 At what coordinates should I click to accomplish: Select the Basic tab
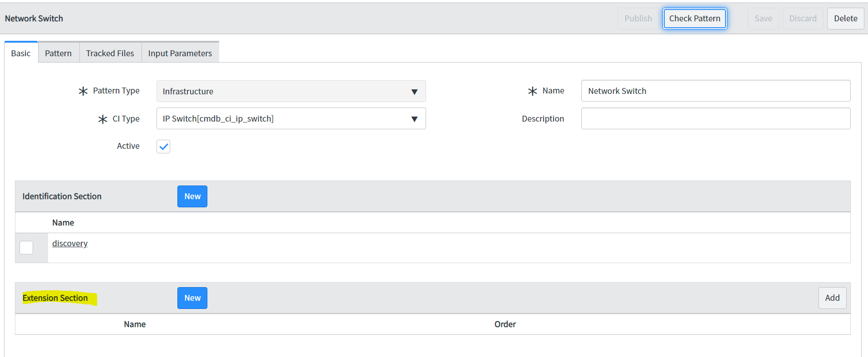tap(21, 53)
